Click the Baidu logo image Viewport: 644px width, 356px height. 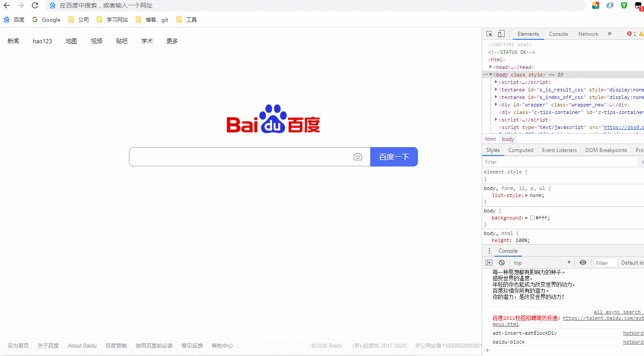pyautogui.click(x=273, y=119)
